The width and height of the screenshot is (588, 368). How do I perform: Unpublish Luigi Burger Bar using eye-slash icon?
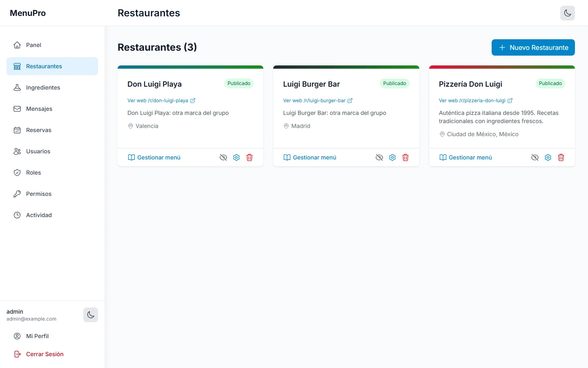[x=379, y=157]
